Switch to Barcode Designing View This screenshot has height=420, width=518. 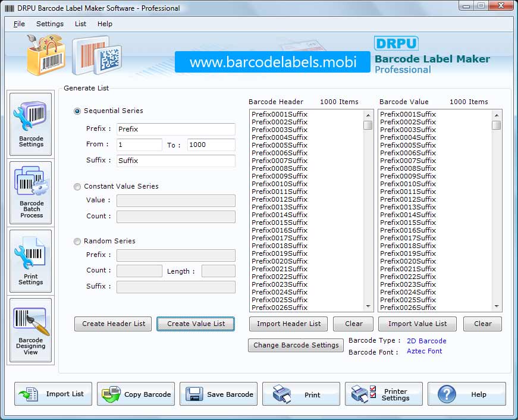pos(31,330)
